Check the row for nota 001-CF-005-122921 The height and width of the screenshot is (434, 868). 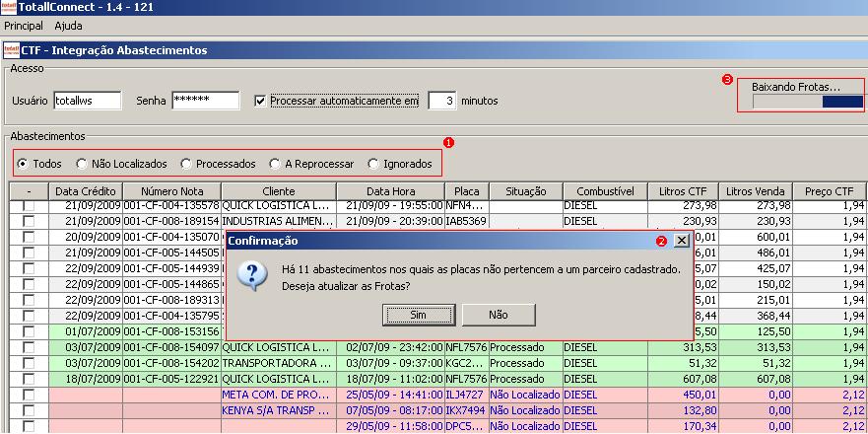coord(29,379)
